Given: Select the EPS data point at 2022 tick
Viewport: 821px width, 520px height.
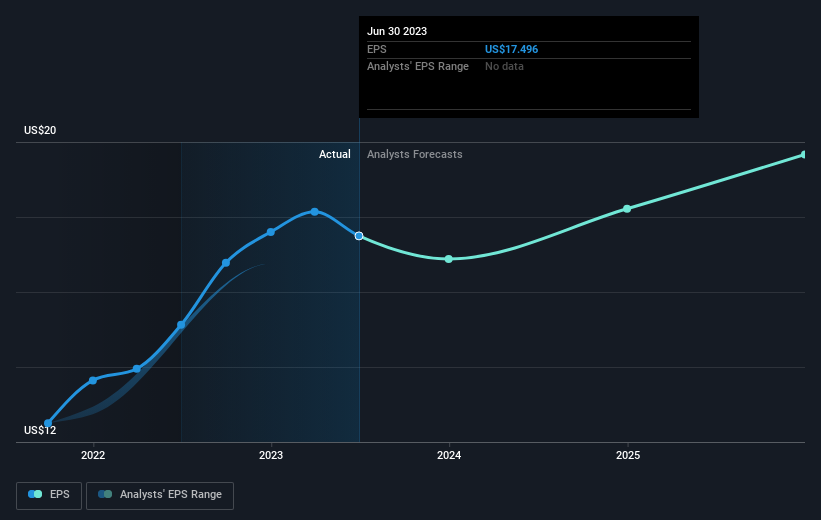Looking at the screenshot, I should coord(93,380).
